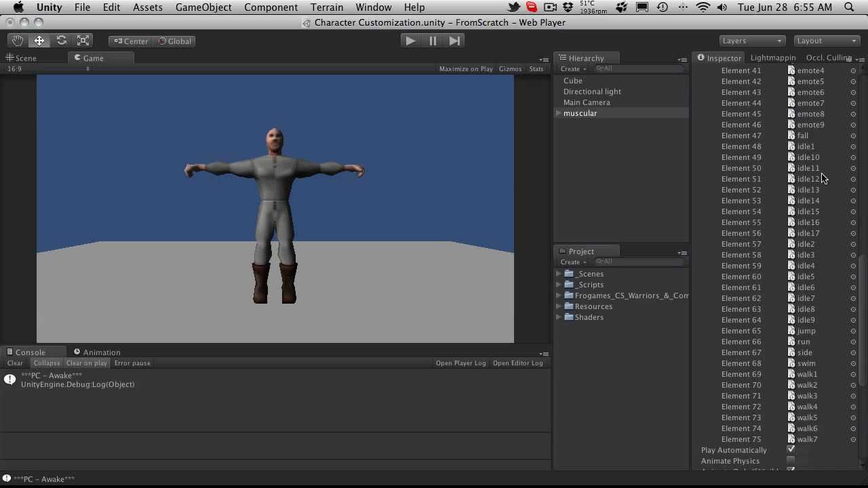Open the Project panel options menu

[x=682, y=253]
